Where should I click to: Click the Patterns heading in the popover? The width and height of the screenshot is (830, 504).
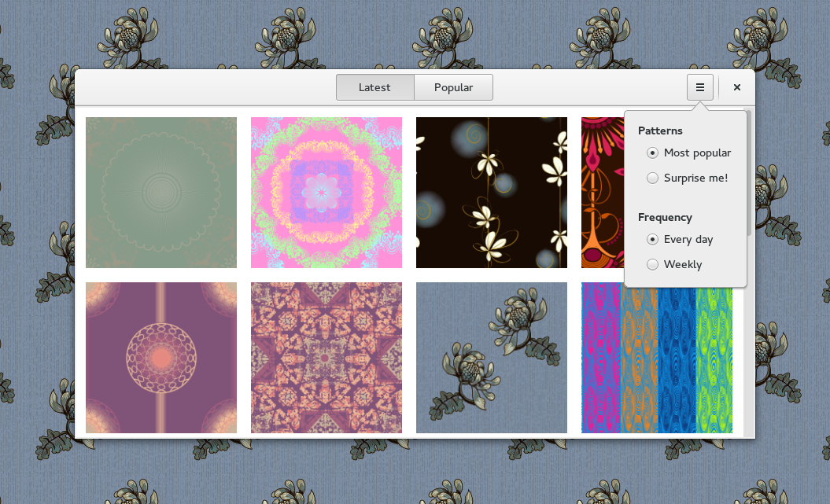click(x=660, y=131)
